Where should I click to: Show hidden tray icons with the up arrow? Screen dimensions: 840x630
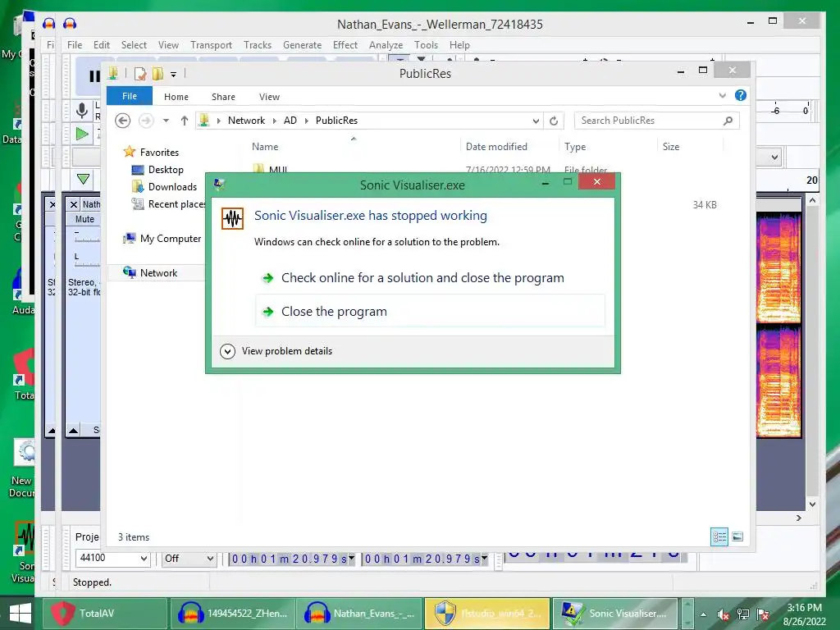click(703, 614)
